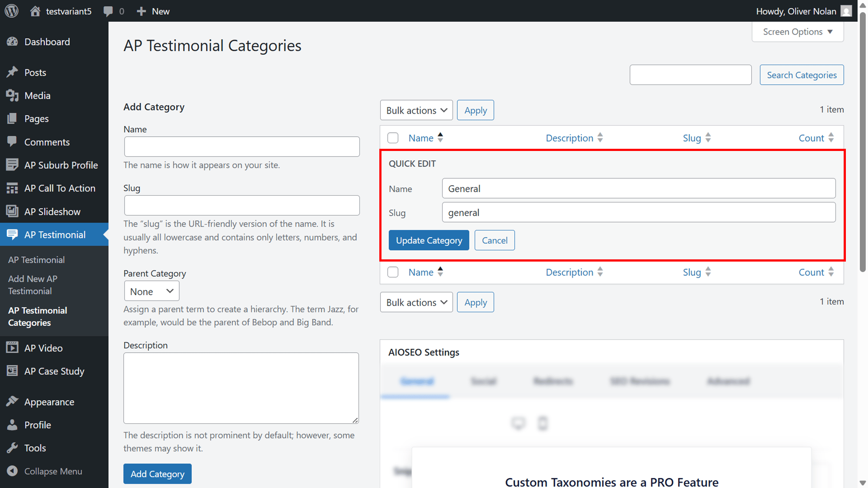
Task: Click the Search Categories input field
Action: pos(690,75)
